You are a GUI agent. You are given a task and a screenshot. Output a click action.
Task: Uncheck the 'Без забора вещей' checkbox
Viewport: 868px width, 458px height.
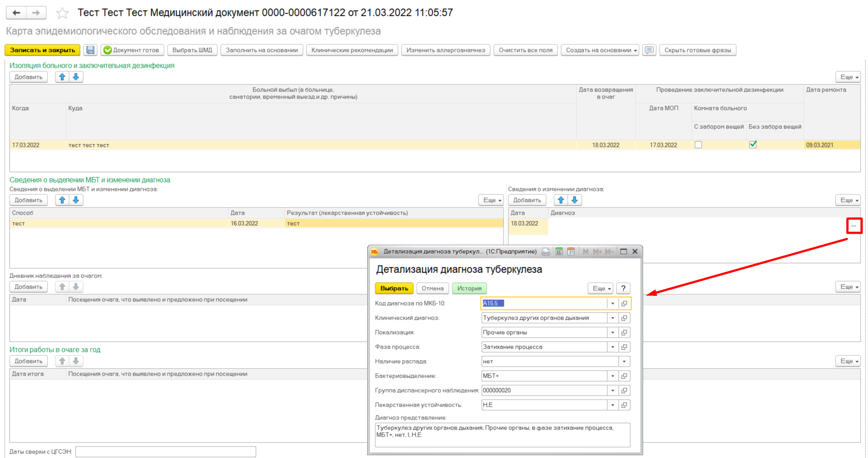point(753,145)
